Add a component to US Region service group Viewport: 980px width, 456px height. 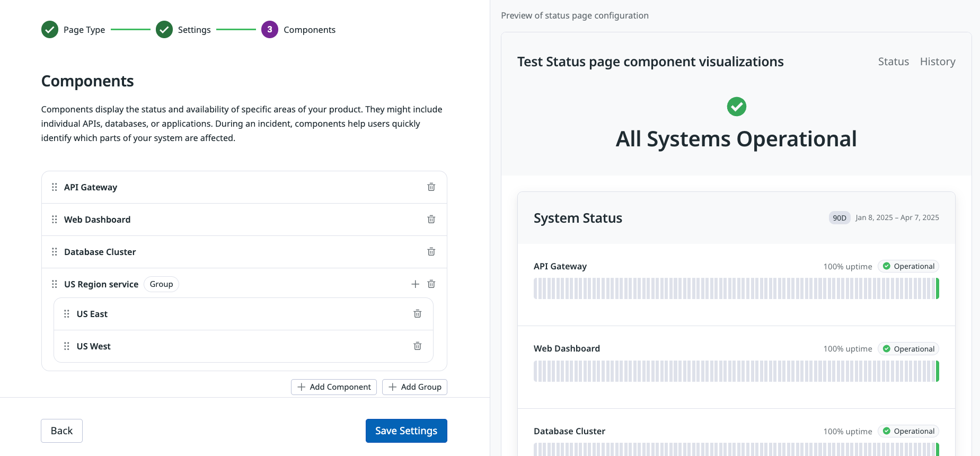tap(415, 284)
